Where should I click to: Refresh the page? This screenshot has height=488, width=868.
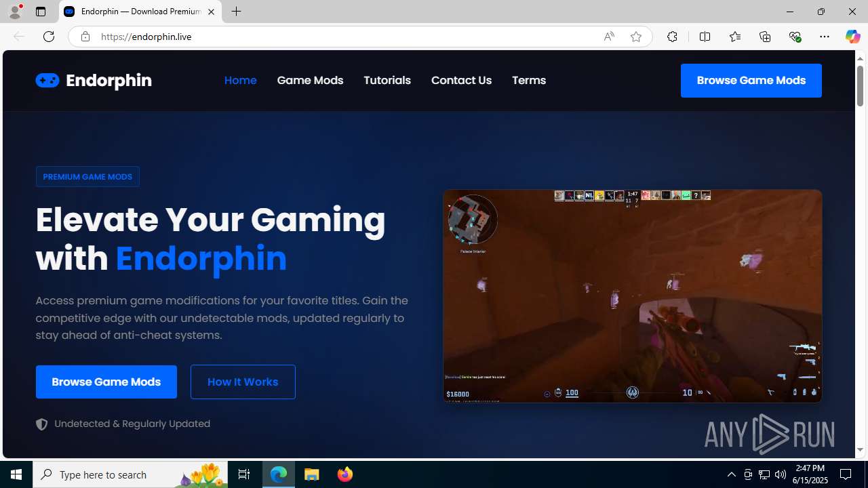tap(49, 37)
